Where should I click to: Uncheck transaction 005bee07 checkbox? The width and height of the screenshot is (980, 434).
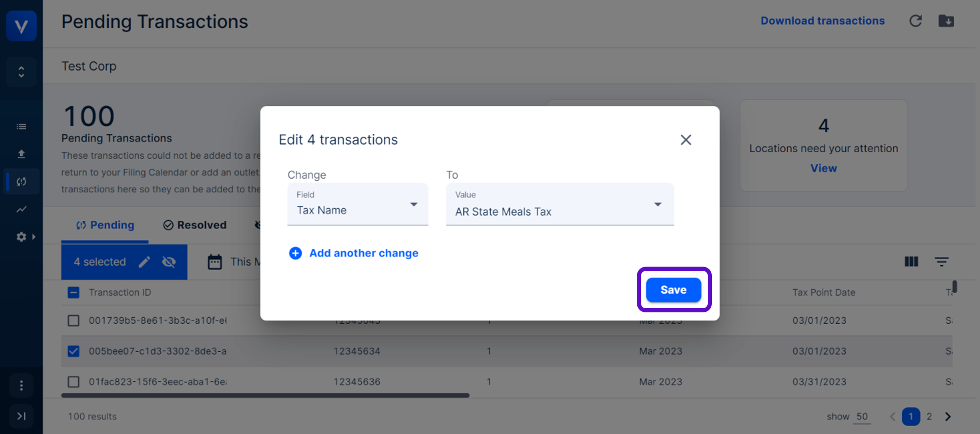coord(73,351)
